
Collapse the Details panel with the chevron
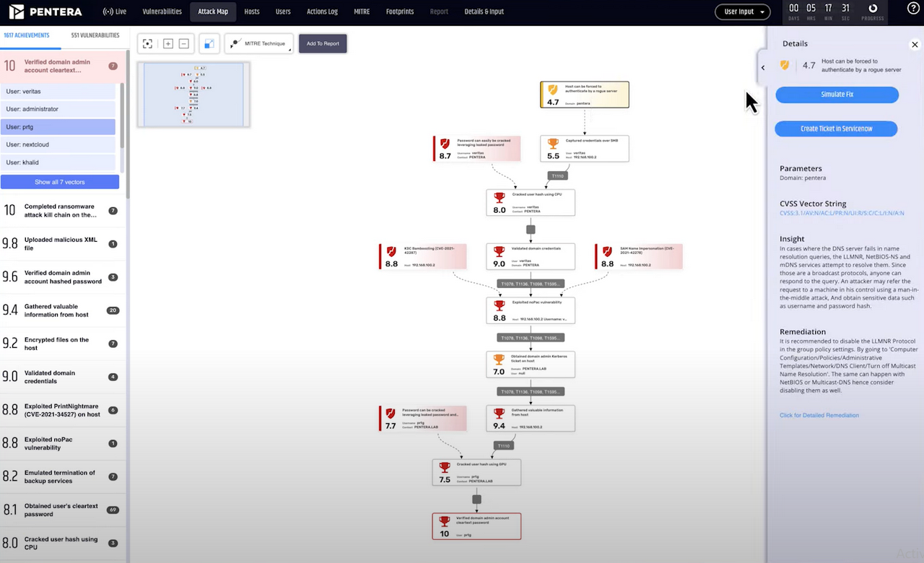pyautogui.click(x=763, y=66)
